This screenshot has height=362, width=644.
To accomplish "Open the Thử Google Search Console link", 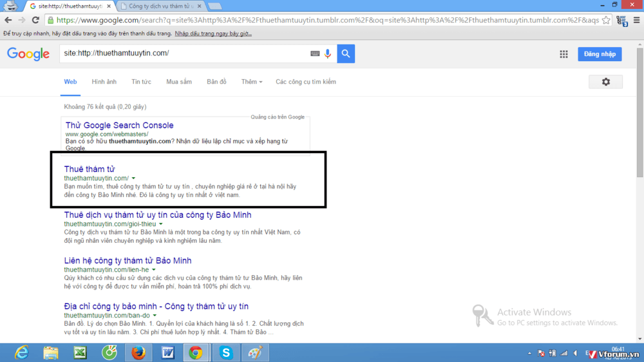I will coord(120,126).
